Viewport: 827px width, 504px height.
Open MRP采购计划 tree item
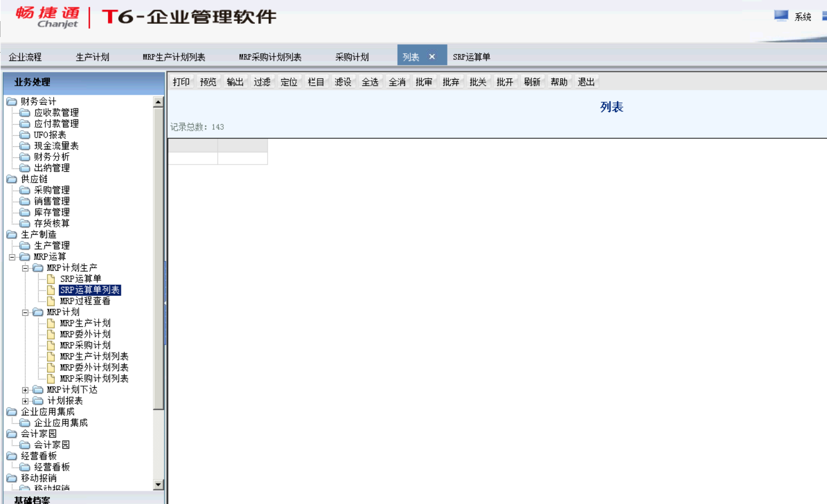[85, 345]
